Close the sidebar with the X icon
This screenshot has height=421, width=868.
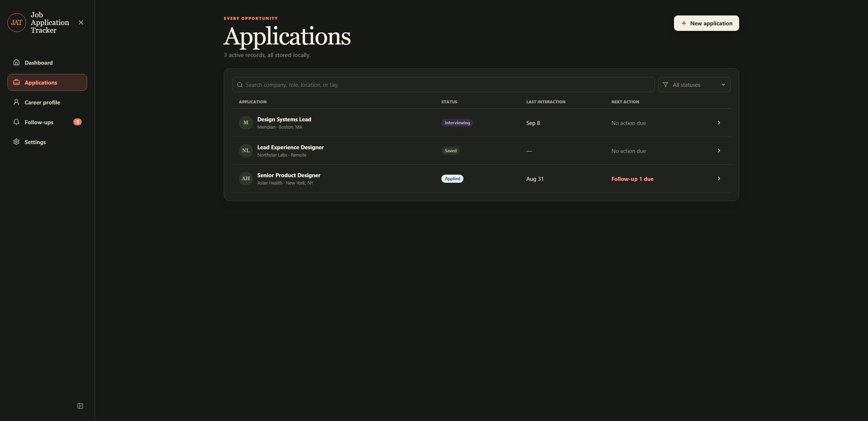point(81,22)
